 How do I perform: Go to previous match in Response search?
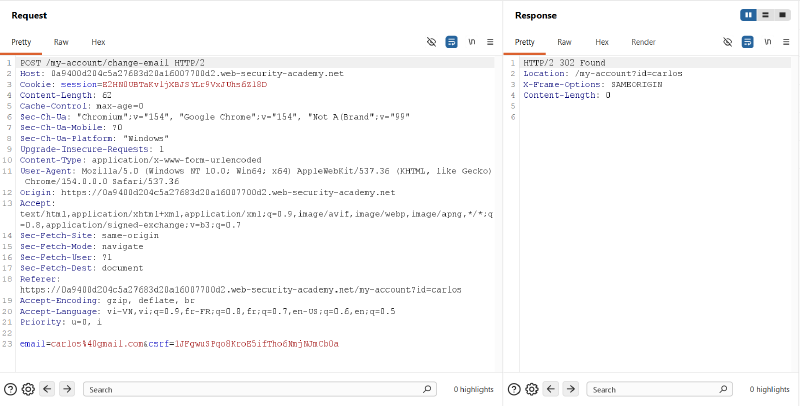point(551,389)
